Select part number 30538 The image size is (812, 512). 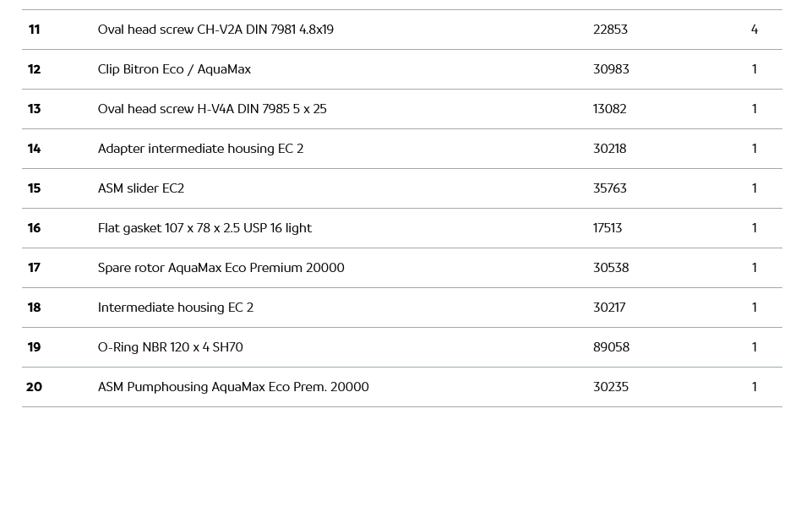point(611,268)
